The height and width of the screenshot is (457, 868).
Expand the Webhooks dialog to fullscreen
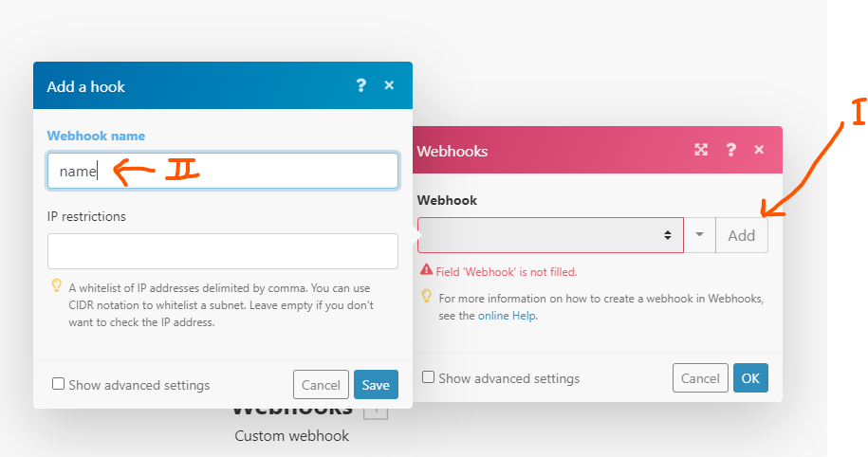click(x=701, y=150)
